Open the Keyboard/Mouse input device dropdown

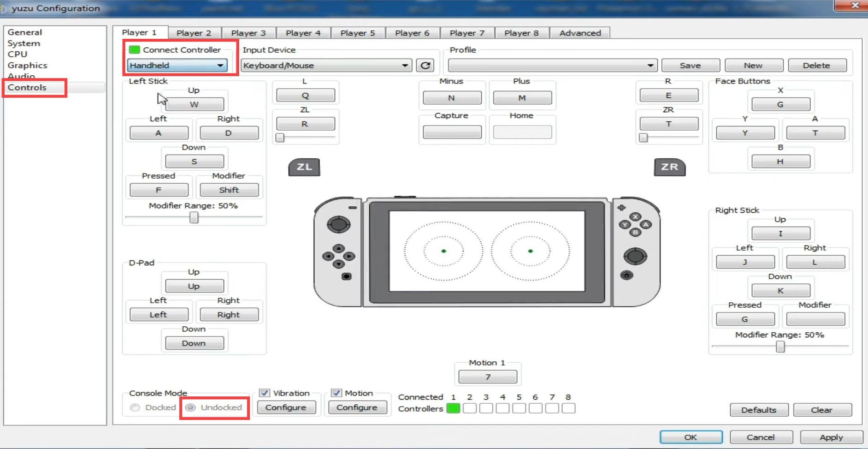pos(326,66)
